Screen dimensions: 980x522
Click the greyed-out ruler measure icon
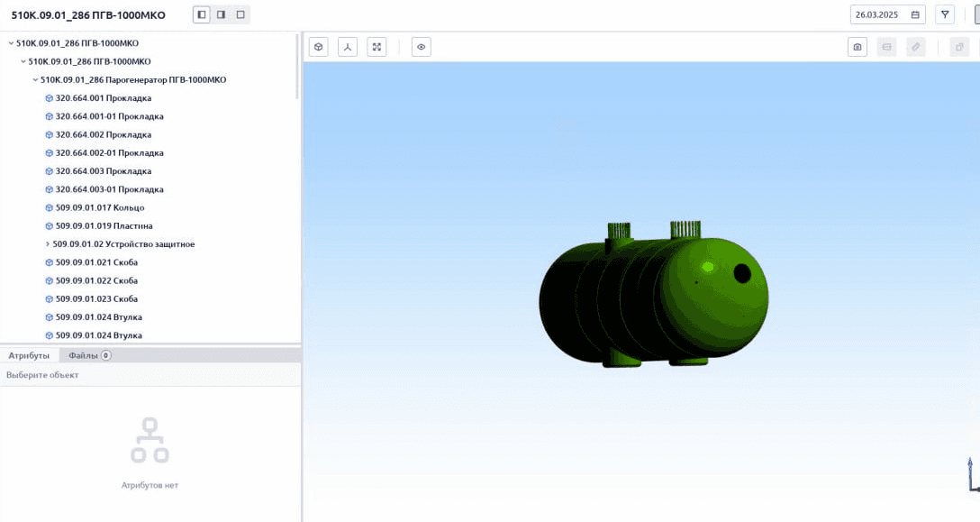[x=916, y=47]
